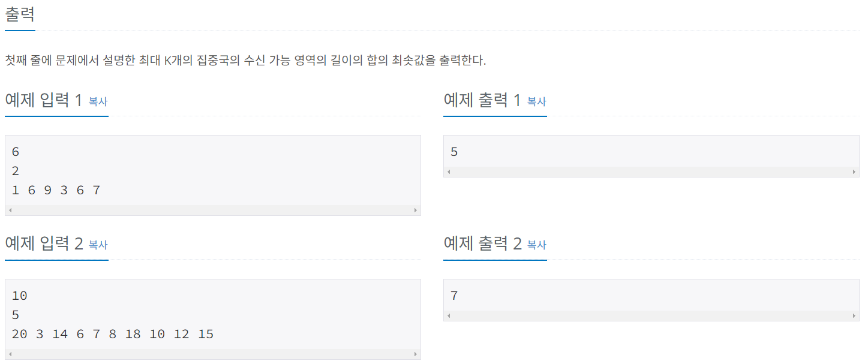The height and width of the screenshot is (364, 868).
Task: Click right scroll arrow in 예제 입력 2 box
Action: [x=416, y=354]
